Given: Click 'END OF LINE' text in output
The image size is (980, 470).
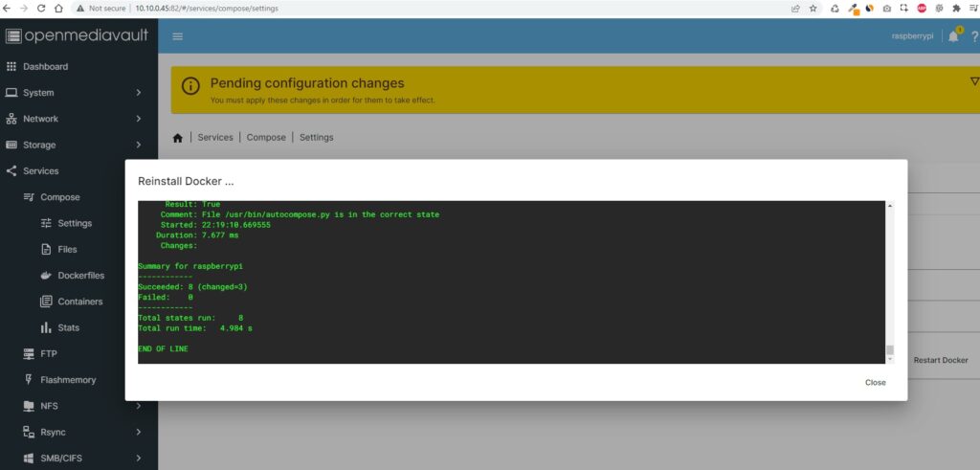Looking at the screenshot, I should [x=163, y=348].
